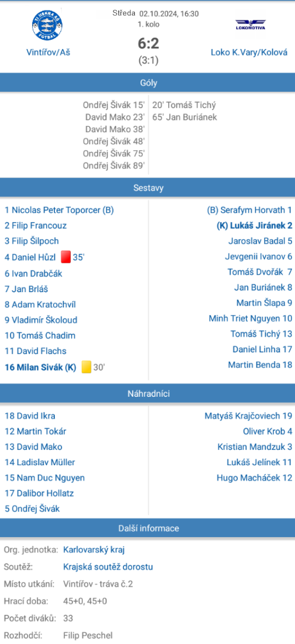Open substitute Matyáš Krajčoviech's profile

[x=248, y=416]
